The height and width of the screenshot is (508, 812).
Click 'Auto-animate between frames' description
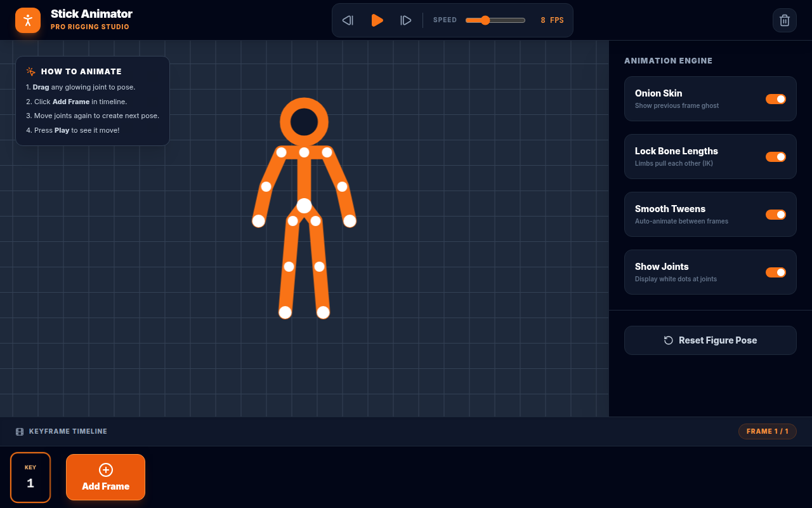tap(681, 222)
